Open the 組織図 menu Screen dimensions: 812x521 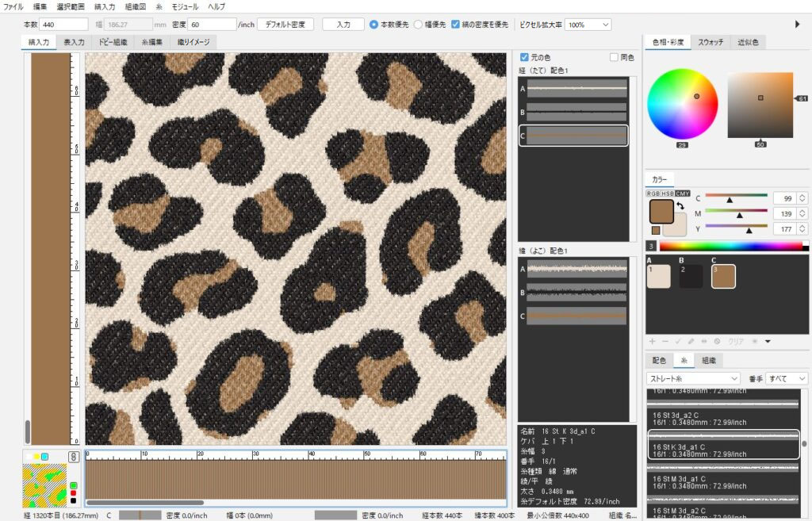[135, 6]
